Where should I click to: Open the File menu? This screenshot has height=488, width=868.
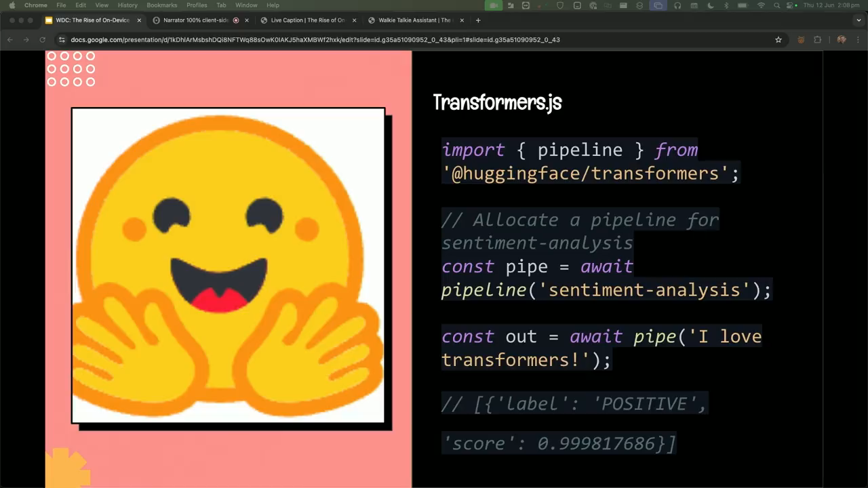[61, 5]
